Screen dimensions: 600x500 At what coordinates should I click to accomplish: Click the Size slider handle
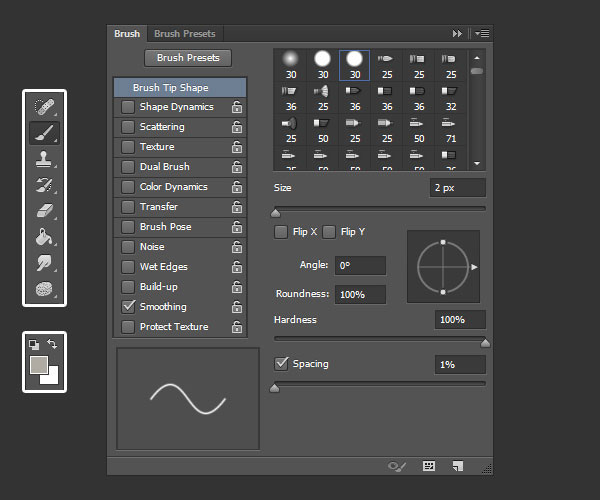tap(276, 213)
